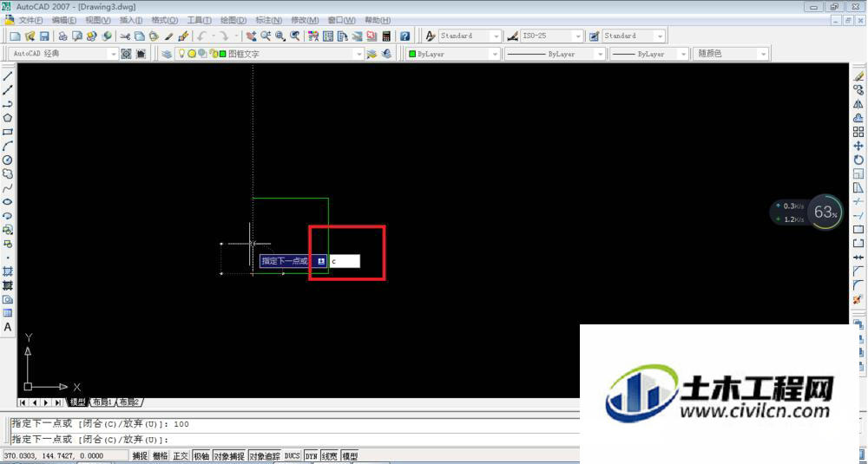Open the 图框文字 layer dropdown
868x464 pixels.
pyautogui.click(x=268, y=54)
